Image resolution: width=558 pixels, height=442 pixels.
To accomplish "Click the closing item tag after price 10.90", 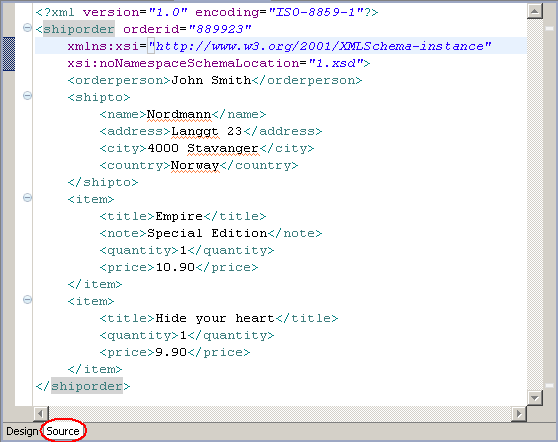I will [95, 284].
